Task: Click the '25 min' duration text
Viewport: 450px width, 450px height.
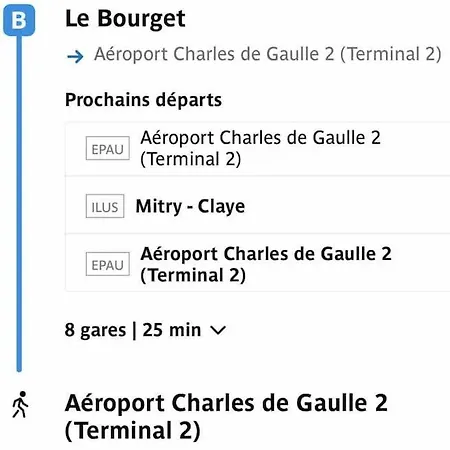Action: pos(172,330)
